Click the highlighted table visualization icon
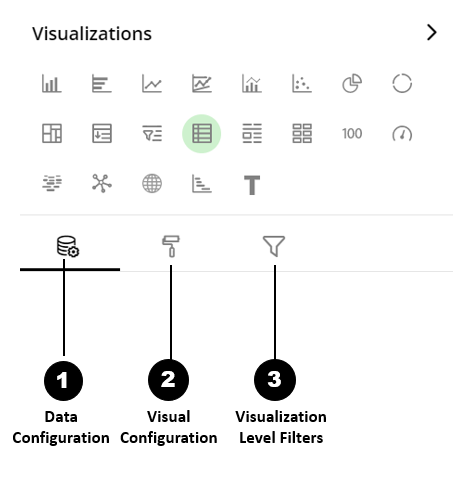The height and width of the screenshot is (499, 453). tap(202, 134)
